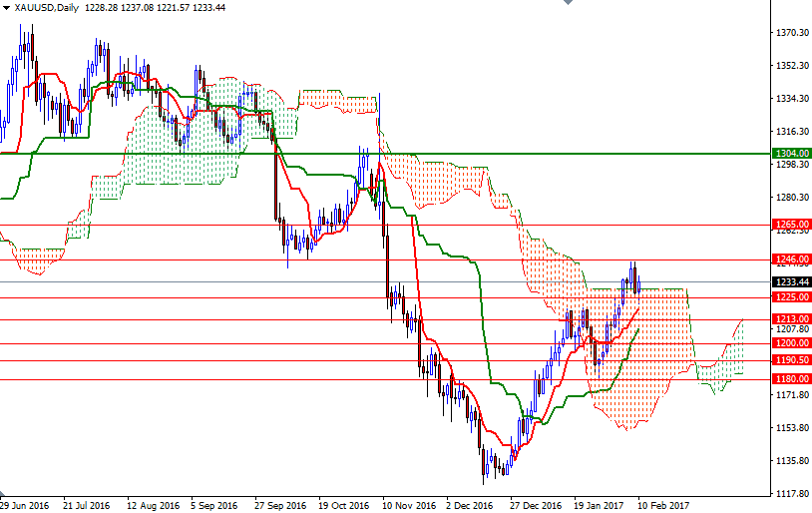Select the red 1265.00 price level label
812x513 pixels.
pos(791,225)
